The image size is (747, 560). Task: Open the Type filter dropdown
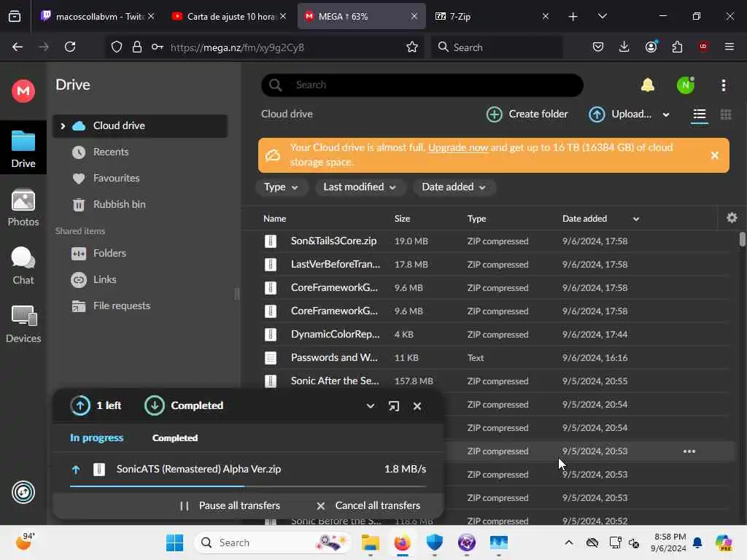(281, 187)
